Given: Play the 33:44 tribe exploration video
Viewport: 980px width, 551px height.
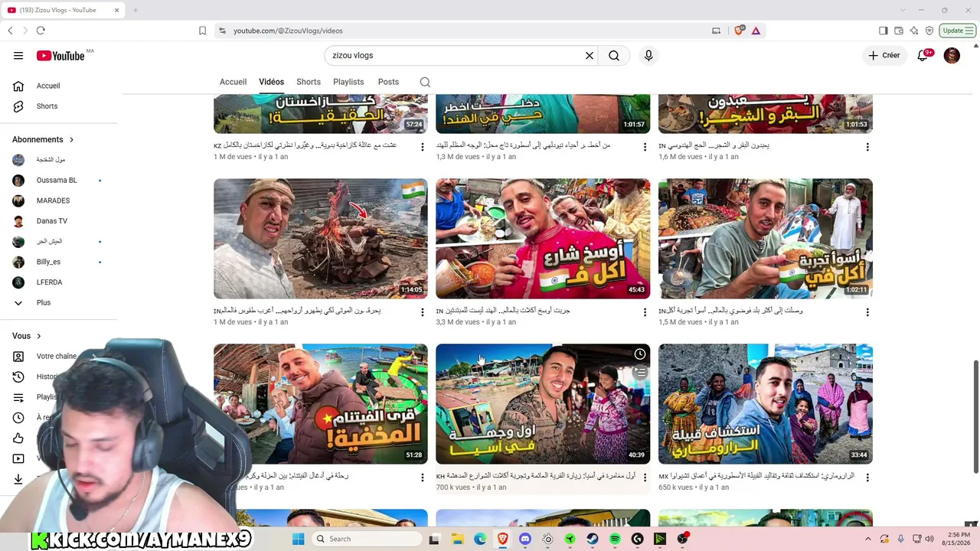Looking at the screenshot, I should [766, 404].
